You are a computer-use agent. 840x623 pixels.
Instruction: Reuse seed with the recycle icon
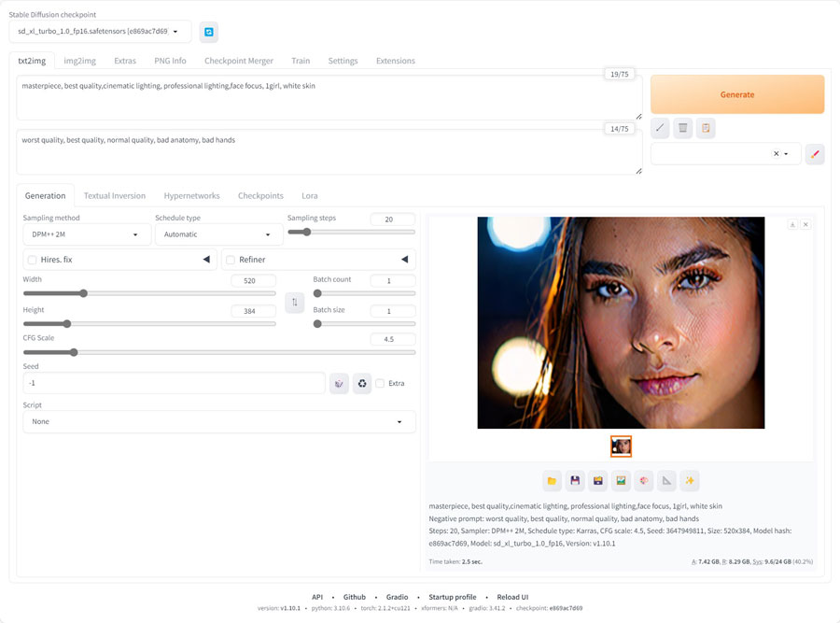(362, 383)
